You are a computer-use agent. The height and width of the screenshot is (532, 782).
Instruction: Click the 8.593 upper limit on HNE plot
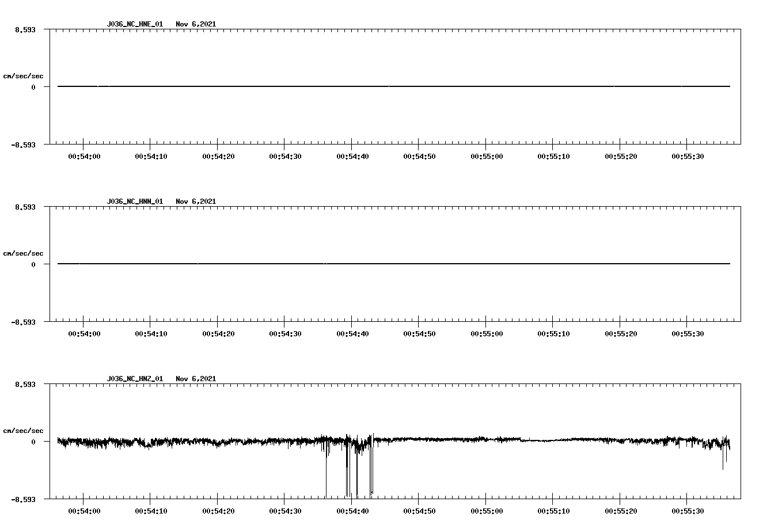pos(25,29)
